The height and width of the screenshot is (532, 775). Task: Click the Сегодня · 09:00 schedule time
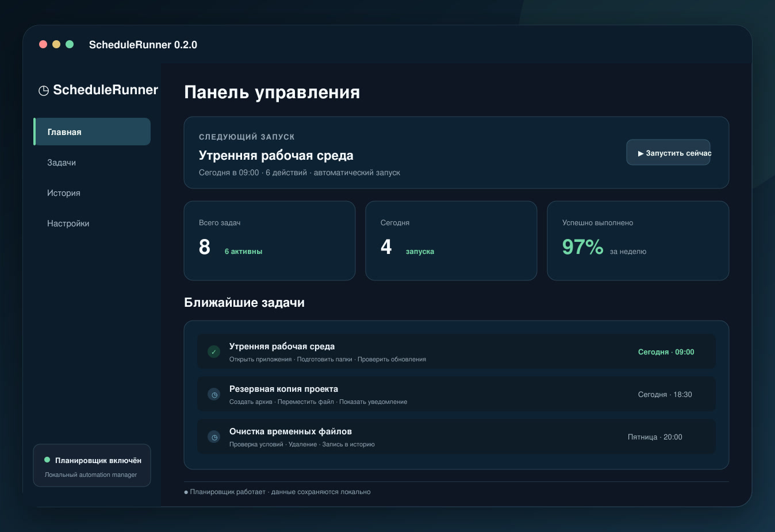666,352
